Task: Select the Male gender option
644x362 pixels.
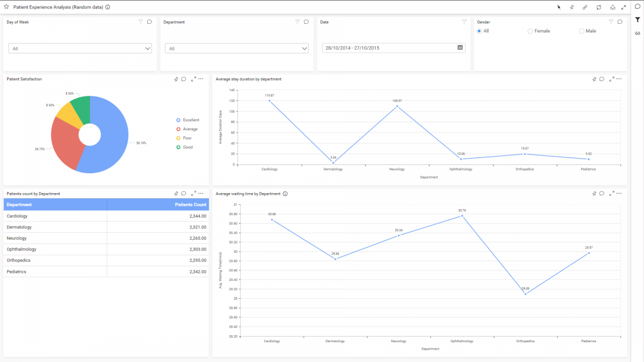Action: pos(580,31)
